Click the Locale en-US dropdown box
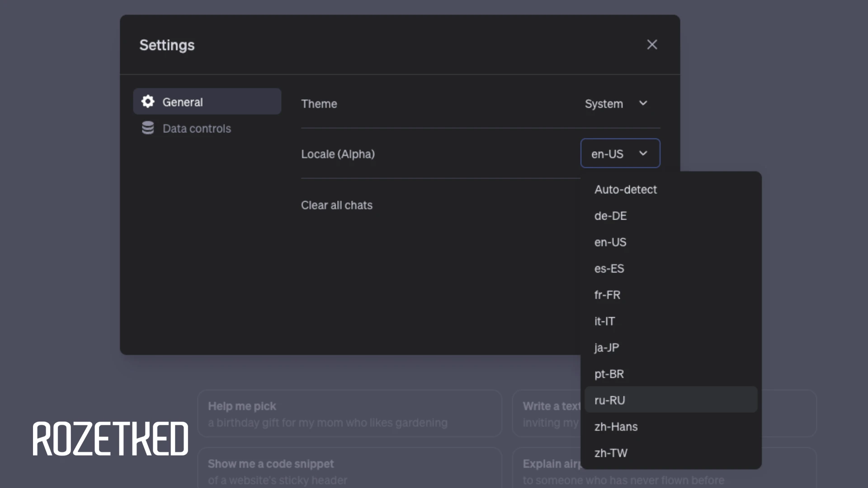 coord(620,154)
